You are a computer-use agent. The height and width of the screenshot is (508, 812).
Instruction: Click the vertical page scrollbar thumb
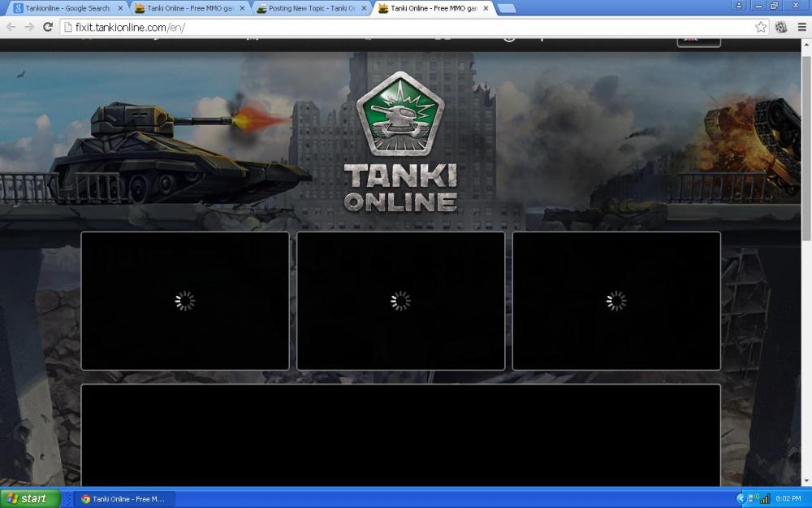click(x=806, y=146)
